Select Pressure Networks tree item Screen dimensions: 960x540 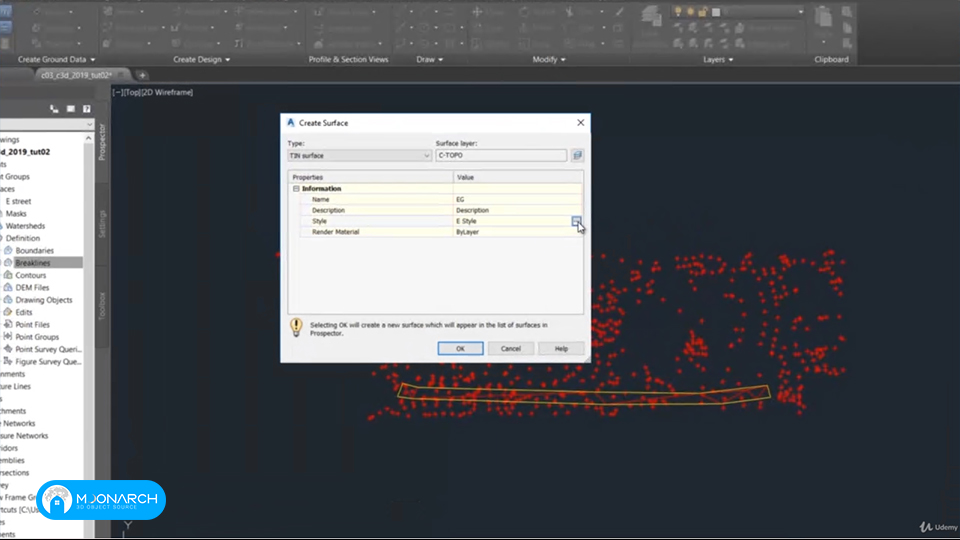[24, 436]
